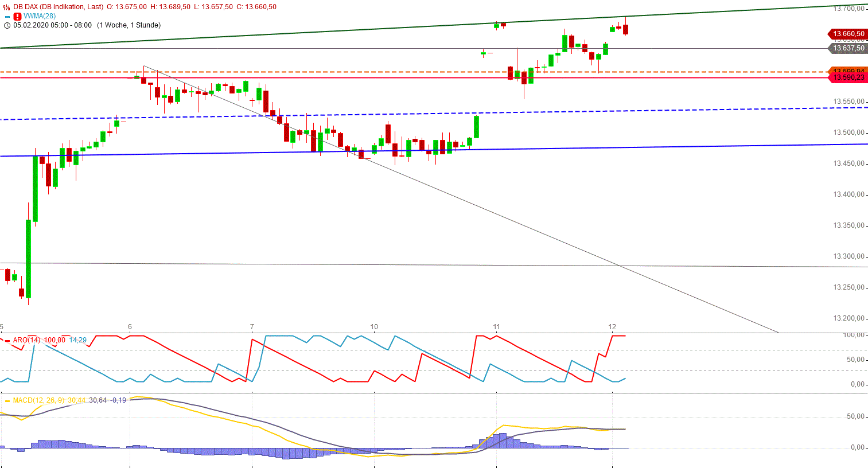Click the clock icon beside the date range
This screenshot has width=868, height=468.
7,25
